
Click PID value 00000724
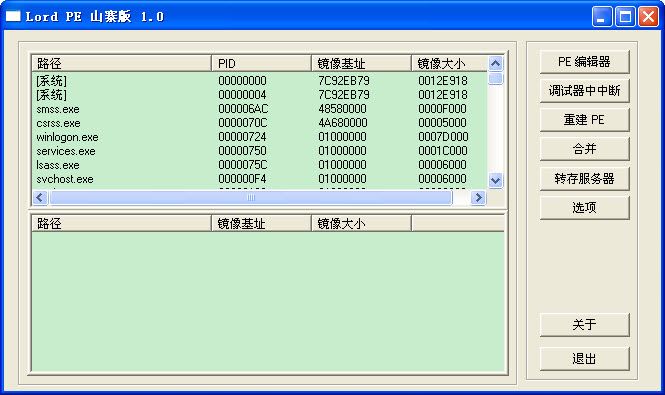tap(242, 137)
